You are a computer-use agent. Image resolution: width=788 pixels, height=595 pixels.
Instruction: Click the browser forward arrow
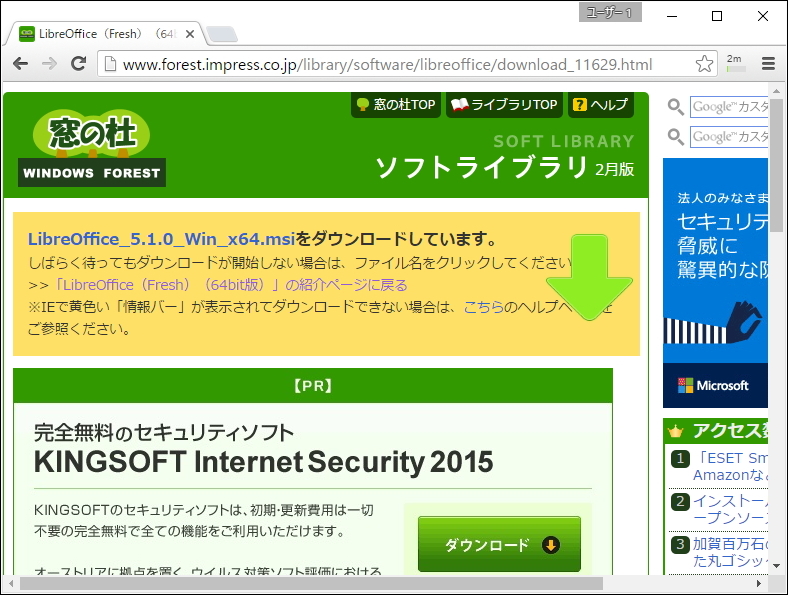[x=49, y=64]
